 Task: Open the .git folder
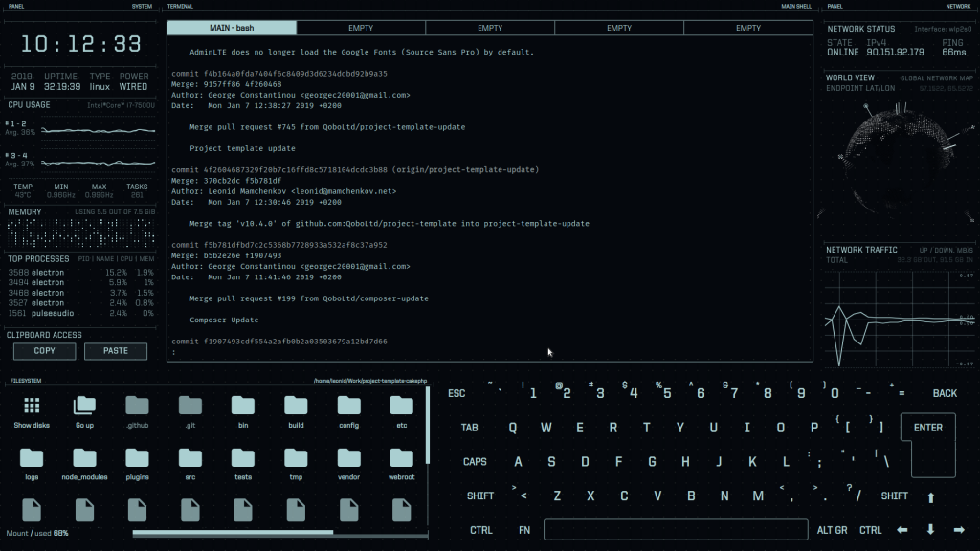[190, 411]
